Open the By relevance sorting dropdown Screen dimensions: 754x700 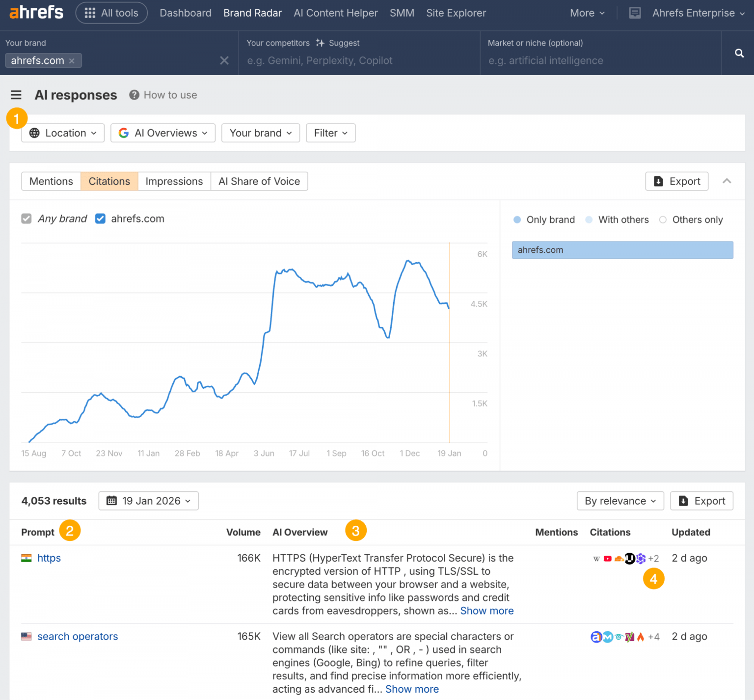pos(620,501)
